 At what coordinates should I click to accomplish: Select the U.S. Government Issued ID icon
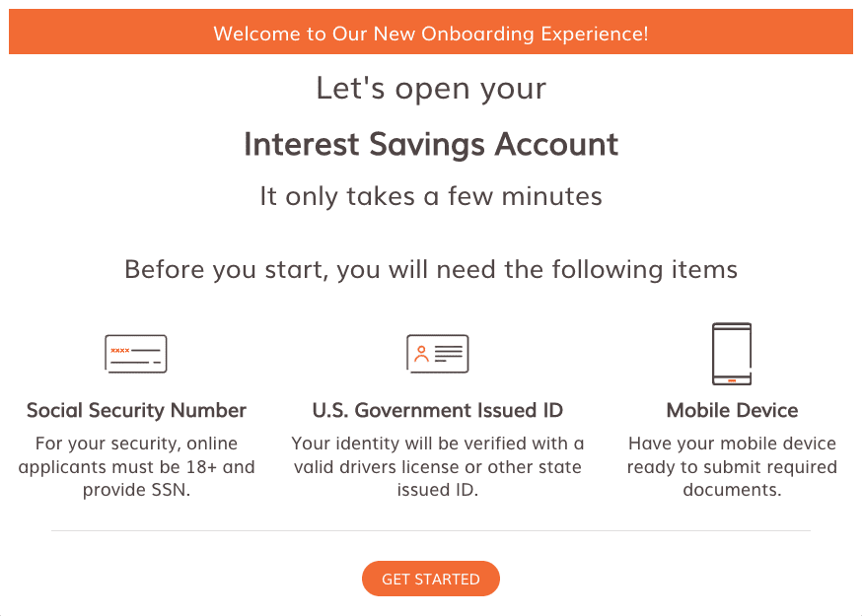(x=437, y=353)
